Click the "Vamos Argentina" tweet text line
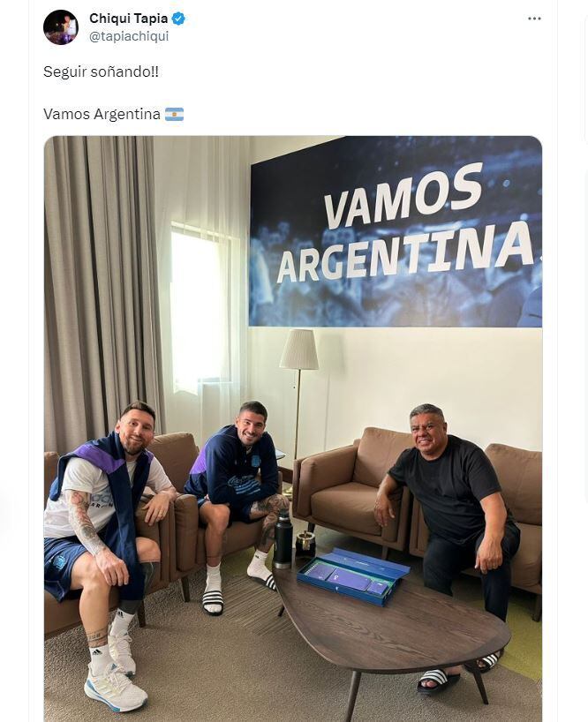 point(102,114)
